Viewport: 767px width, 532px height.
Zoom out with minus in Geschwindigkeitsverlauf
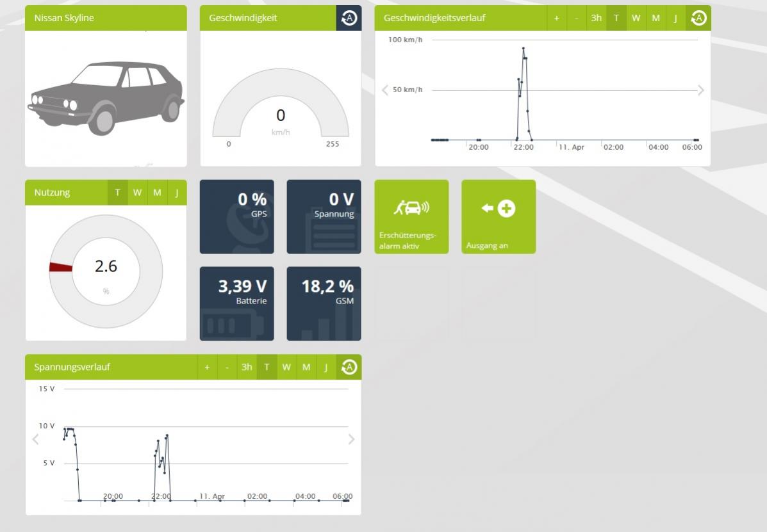click(x=577, y=18)
